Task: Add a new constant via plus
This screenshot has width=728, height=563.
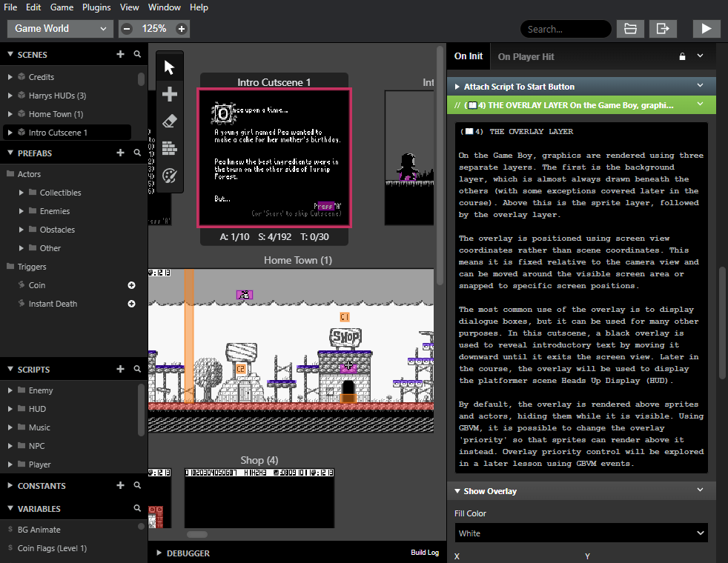Action: pyautogui.click(x=121, y=485)
